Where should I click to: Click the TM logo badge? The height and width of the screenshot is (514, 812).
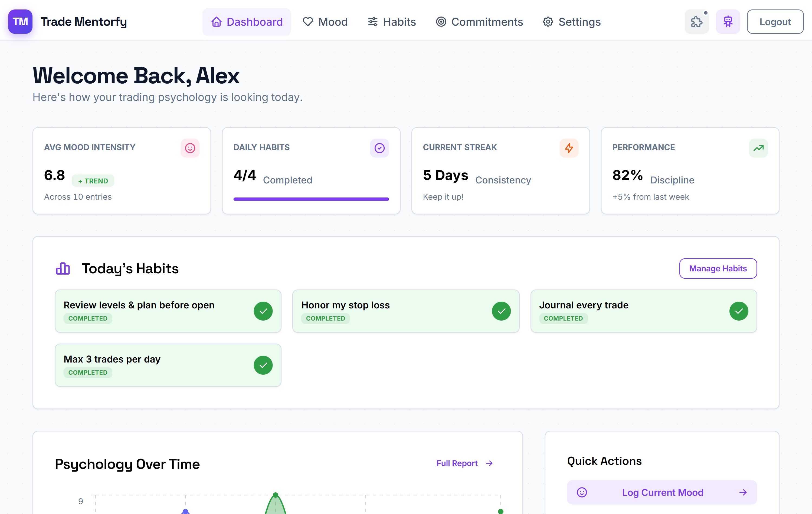(x=20, y=22)
